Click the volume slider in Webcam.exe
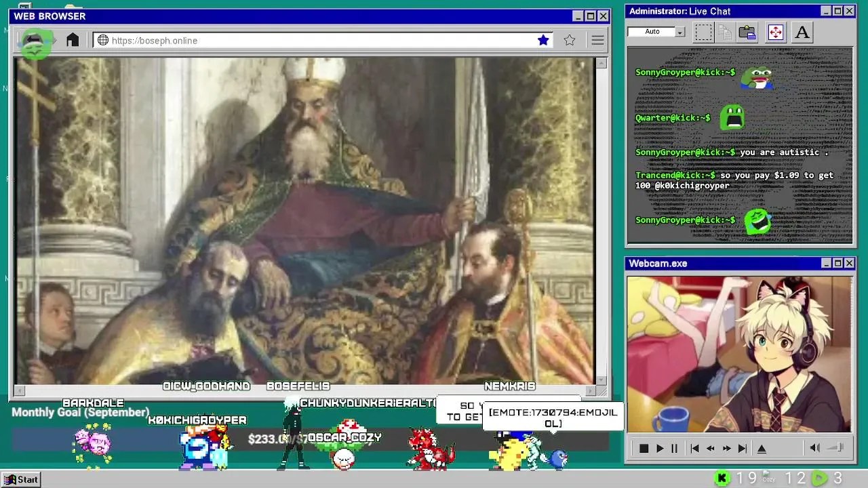 pos(835,447)
